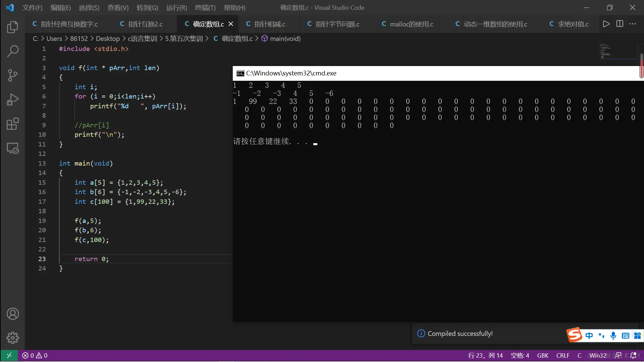Click the Run Code play button
The image size is (644, 362).
[606, 24]
